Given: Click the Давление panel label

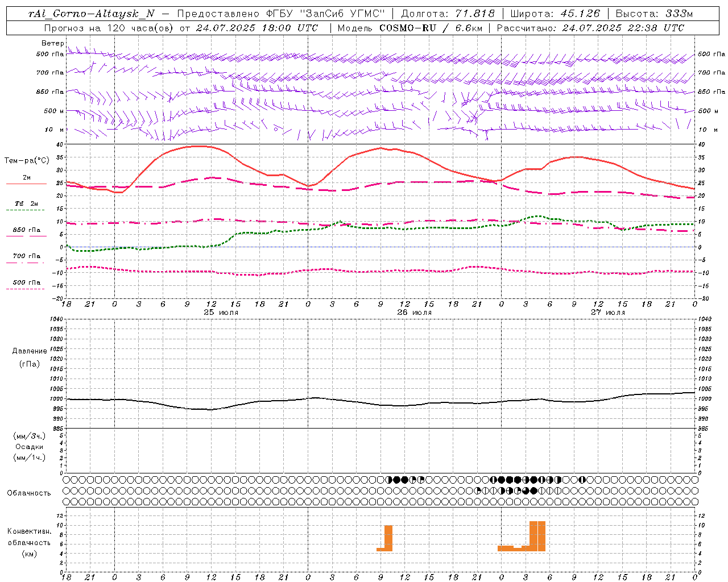Looking at the screenshot, I should coord(30,351).
